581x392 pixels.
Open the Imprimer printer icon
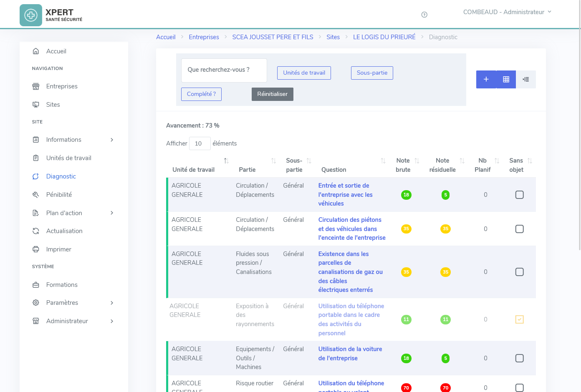click(x=36, y=249)
